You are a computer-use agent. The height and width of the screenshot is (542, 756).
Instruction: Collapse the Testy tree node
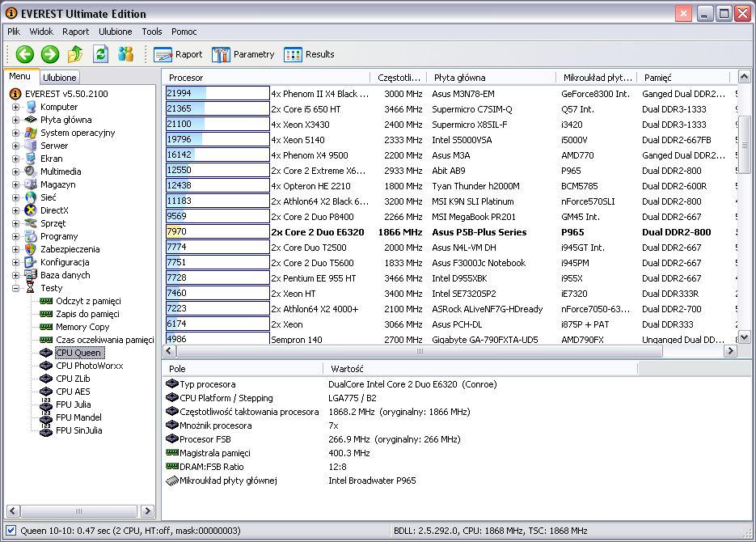tap(16, 288)
